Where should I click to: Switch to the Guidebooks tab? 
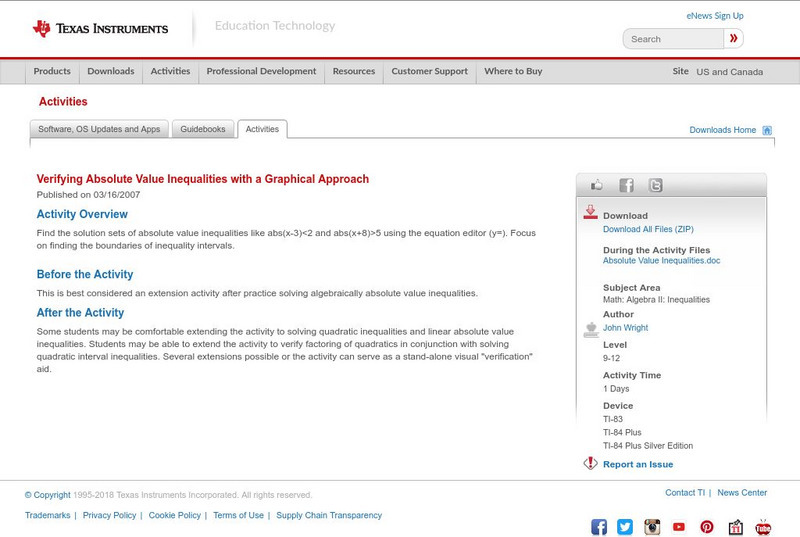point(203,129)
